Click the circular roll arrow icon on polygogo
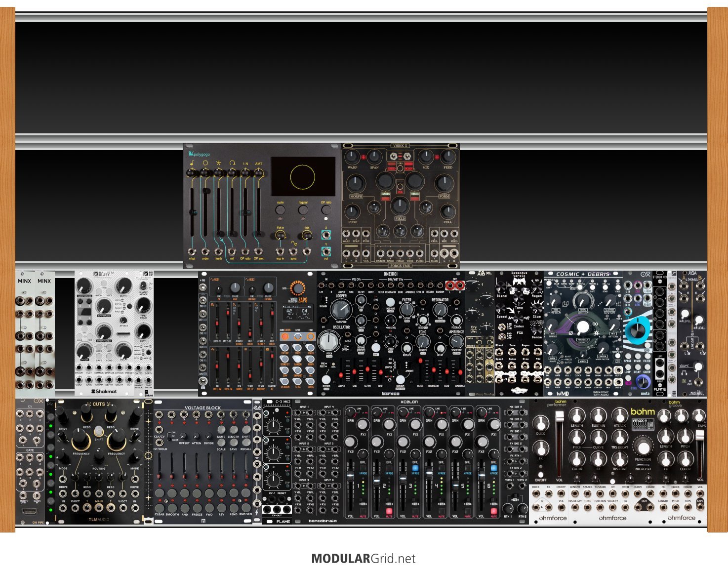 tap(232, 163)
